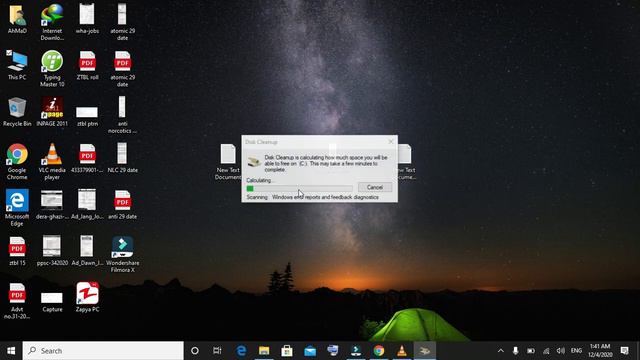Select the VLC media player desktop shortcut
Image resolution: width=640 pixels, height=360 pixels.
click(52, 162)
